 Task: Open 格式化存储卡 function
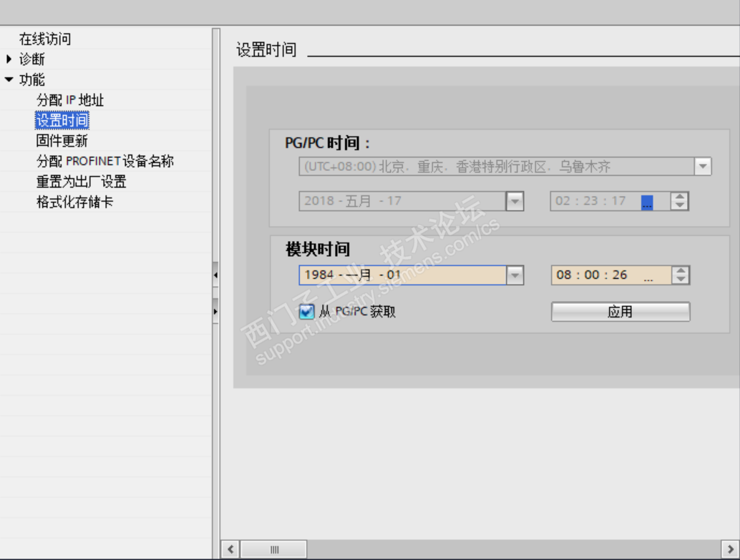[74, 202]
